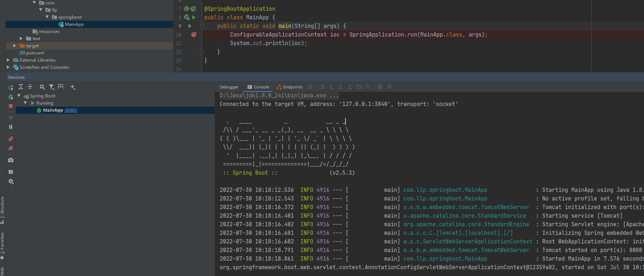Fold the main method using the line 12 end marker
Viewport: 644px width, 276px height.
(202, 52)
